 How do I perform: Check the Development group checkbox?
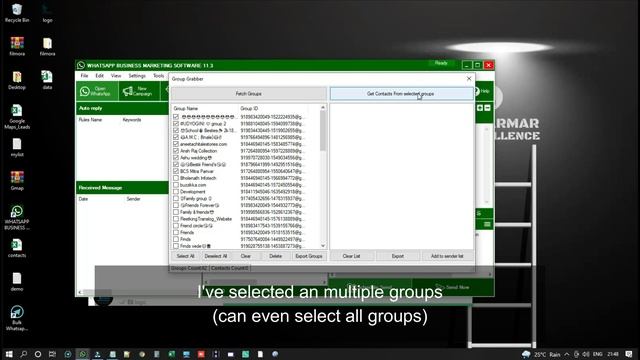176,191
